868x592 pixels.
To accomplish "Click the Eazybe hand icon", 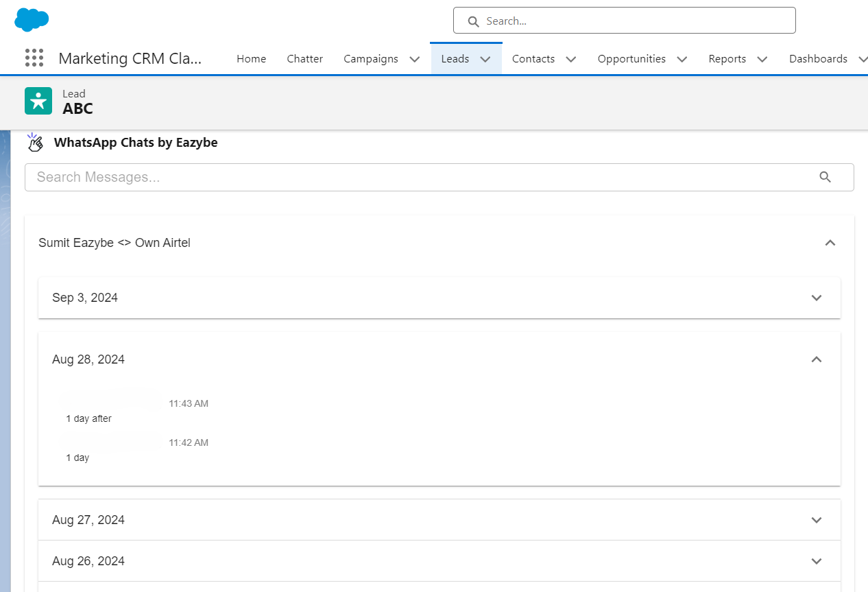I will click(35, 142).
